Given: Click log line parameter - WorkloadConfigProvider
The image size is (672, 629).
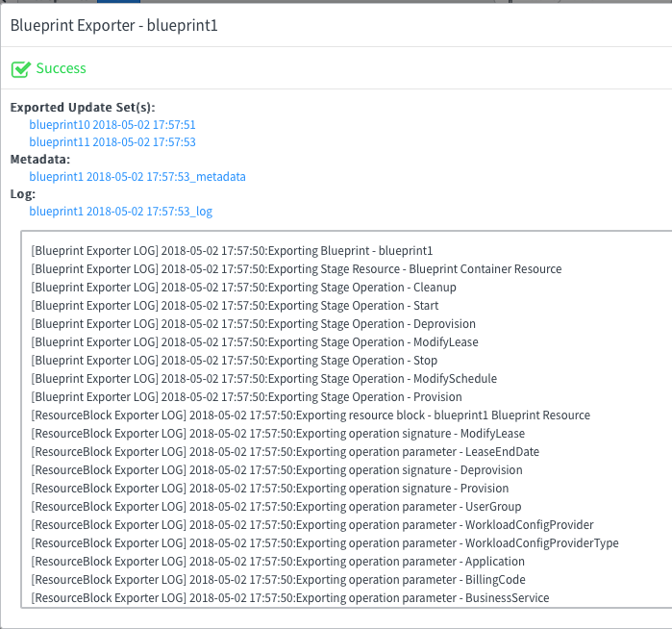Looking at the screenshot, I should coord(312,525).
